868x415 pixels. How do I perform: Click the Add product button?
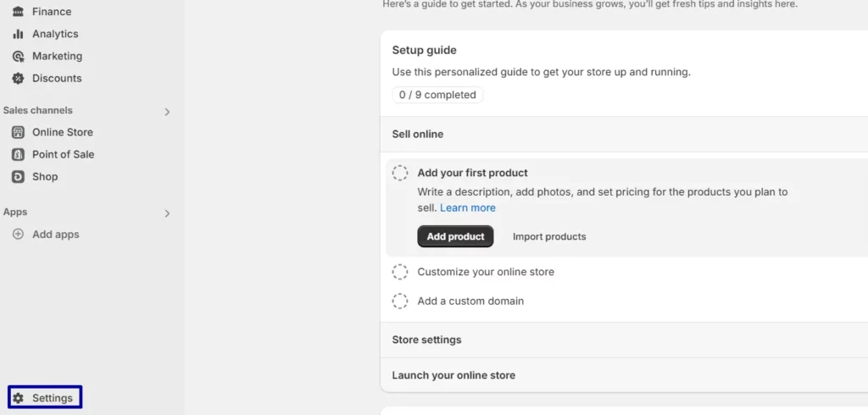click(455, 236)
